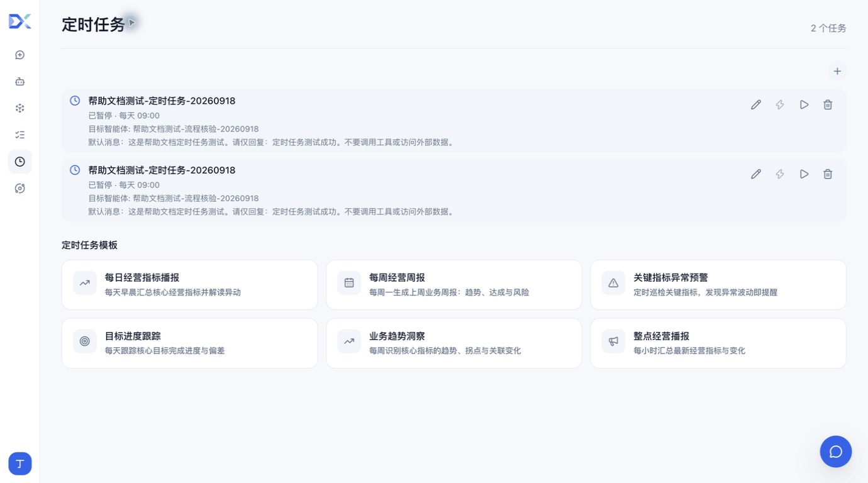The width and height of the screenshot is (868, 483).
Task: Open the robot agents icon in the sidebar
Action: (20, 82)
